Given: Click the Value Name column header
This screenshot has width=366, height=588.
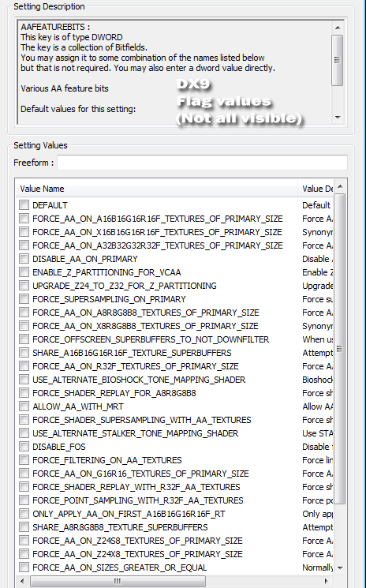Looking at the screenshot, I should tap(157, 189).
